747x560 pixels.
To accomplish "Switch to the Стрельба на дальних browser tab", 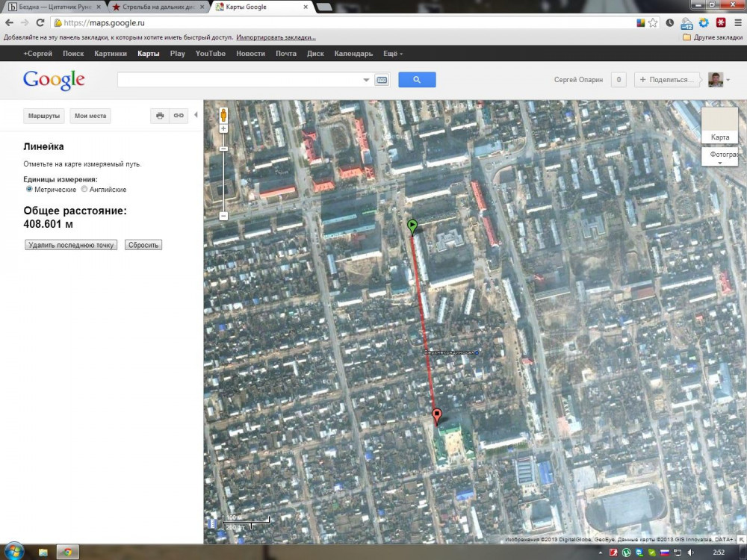I will [x=158, y=7].
